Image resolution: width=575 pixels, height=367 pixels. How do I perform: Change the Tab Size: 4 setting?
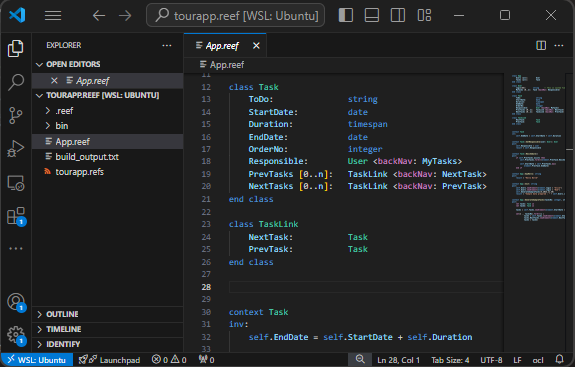(x=450, y=360)
